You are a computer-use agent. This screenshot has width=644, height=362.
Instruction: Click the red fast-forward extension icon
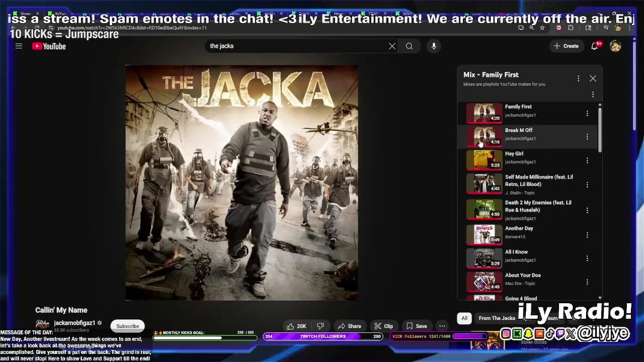[558, 28]
